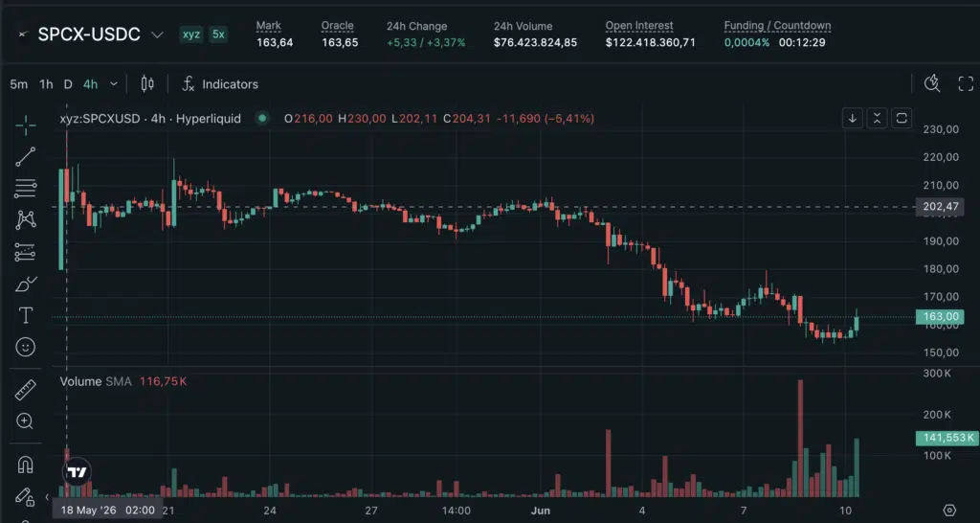Select the brush drawing tool

[x=26, y=284]
